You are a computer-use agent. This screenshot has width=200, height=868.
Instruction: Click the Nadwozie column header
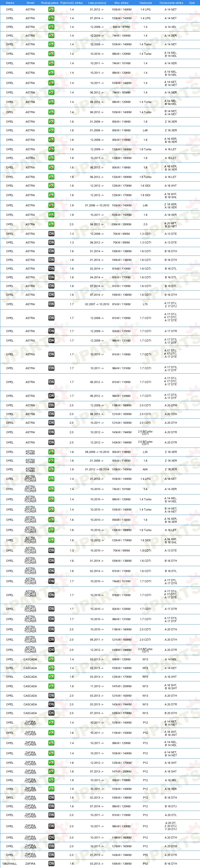coord(146,3)
